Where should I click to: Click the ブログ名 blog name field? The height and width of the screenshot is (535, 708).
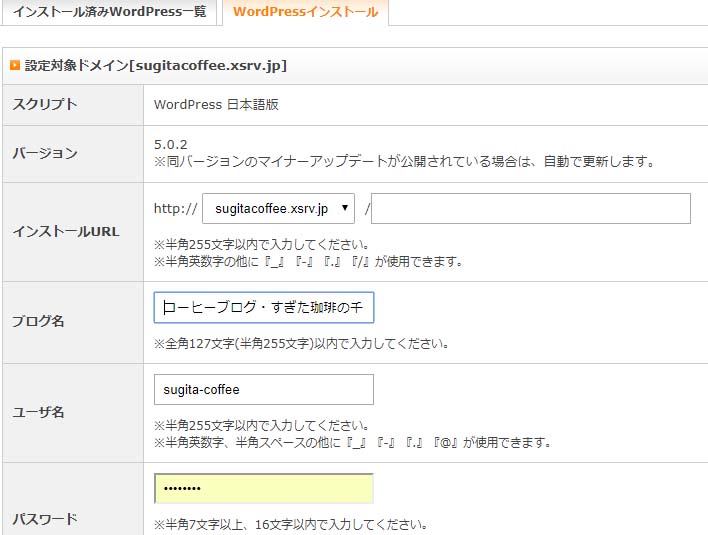click(x=264, y=307)
